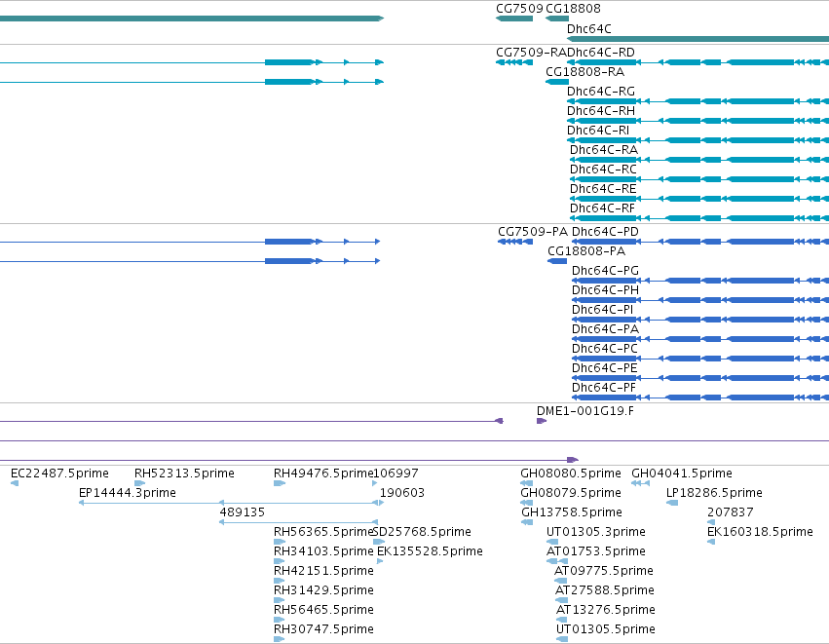Screen dimensions: 829x644
Task: Select transcript Dhc64C-RG label
Action: 601,92
